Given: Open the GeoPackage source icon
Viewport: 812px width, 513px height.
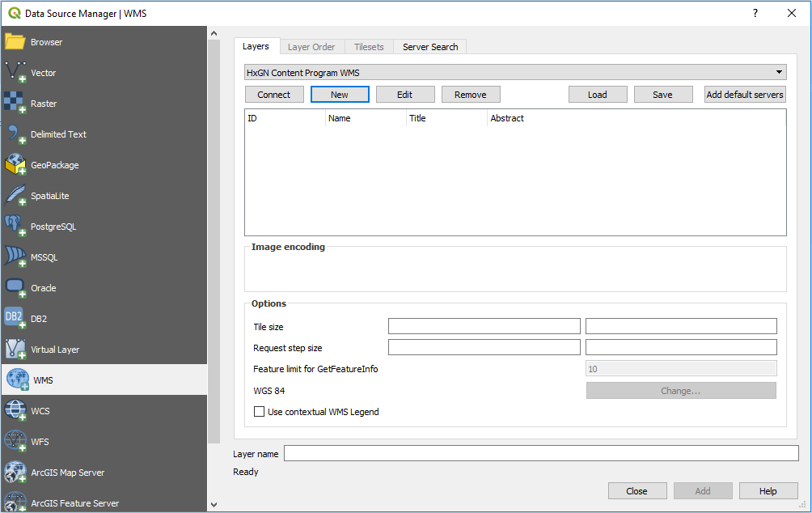Looking at the screenshot, I should coord(15,165).
